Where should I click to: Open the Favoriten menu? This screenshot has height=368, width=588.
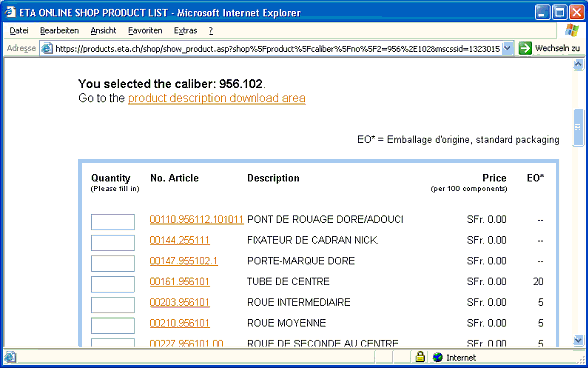click(145, 30)
